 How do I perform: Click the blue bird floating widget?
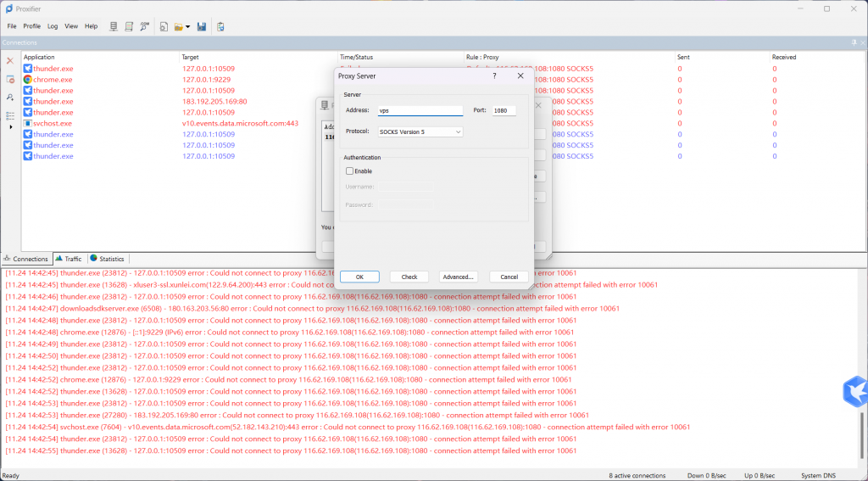point(855,391)
